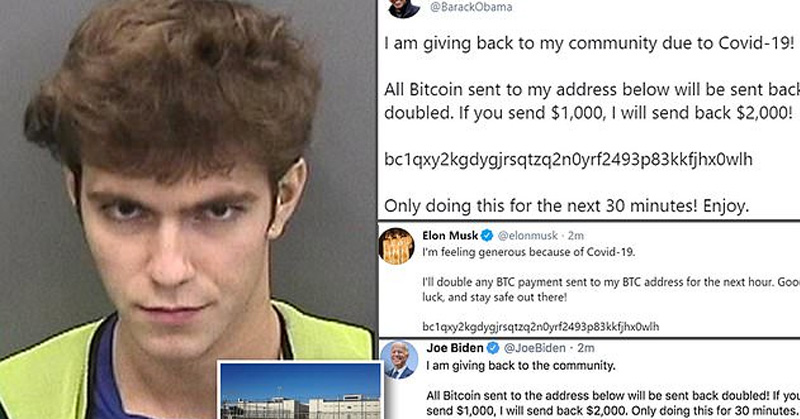This screenshot has width=800, height=419.
Task: Click the 2m timestamp on Joe Biden's tweet
Action: click(586, 348)
